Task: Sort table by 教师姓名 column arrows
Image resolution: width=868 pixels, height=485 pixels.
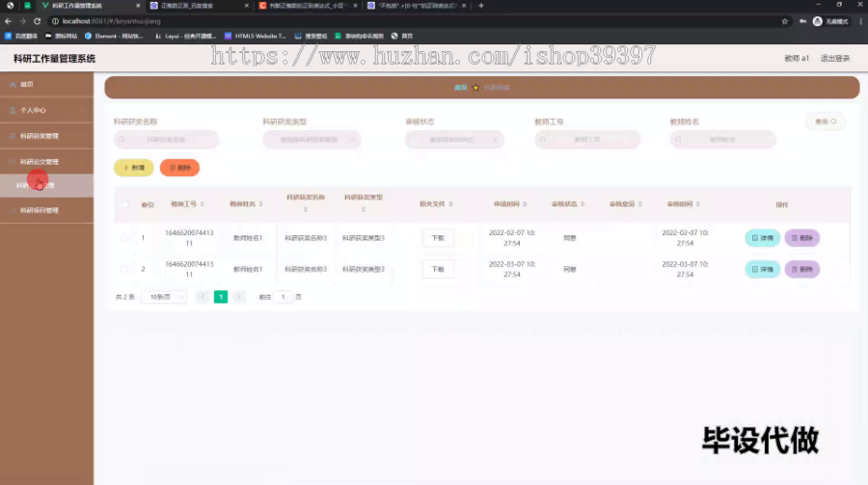Action: 260,204
